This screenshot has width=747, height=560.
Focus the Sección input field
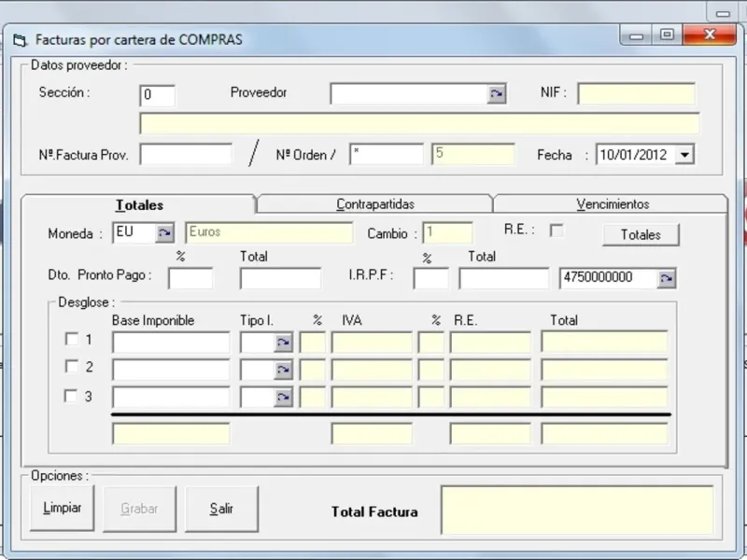(x=157, y=96)
